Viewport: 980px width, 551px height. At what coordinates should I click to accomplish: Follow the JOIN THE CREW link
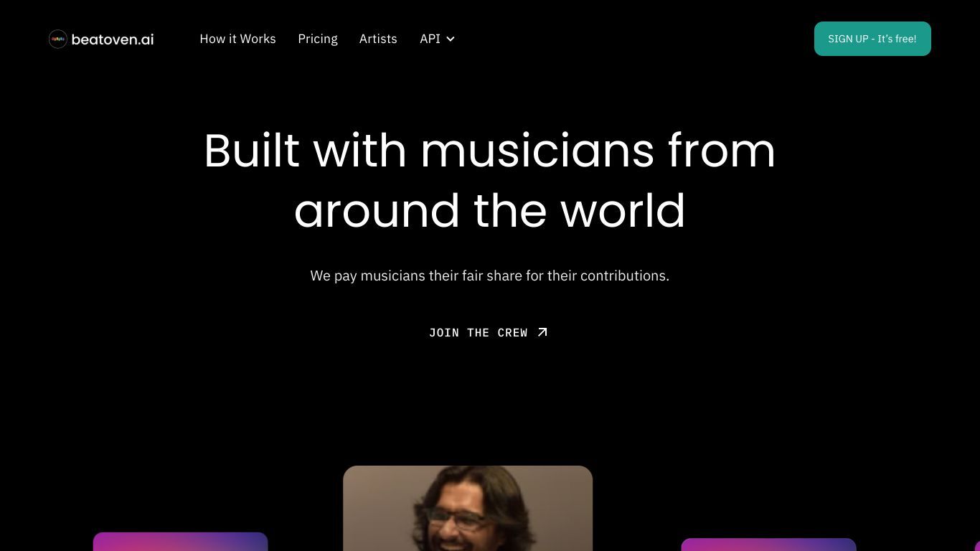pos(489,332)
